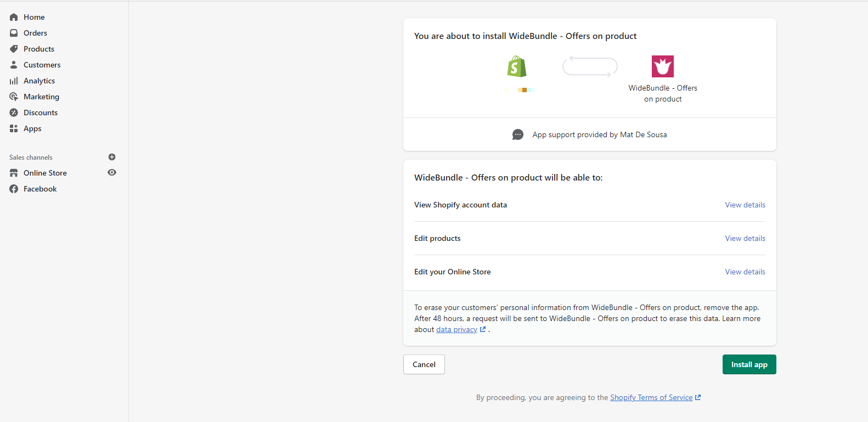Click 'App support provided by Mat De Sousa'
This screenshot has width=868, height=422.
click(x=600, y=134)
